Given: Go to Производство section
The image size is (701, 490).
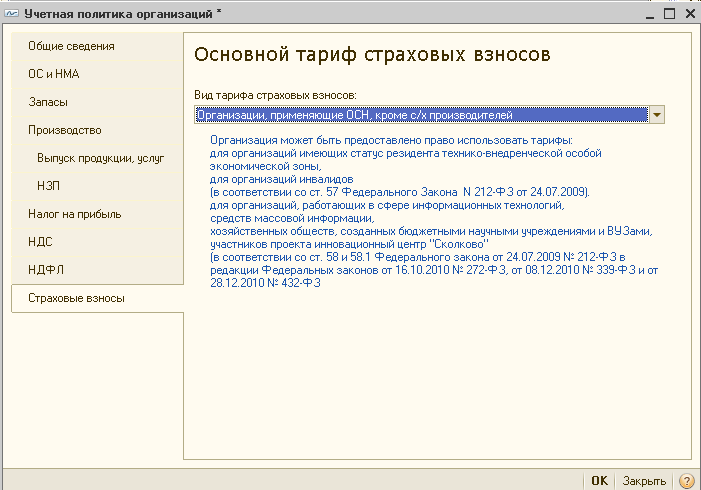Looking at the screenshot, I should 97,130.
